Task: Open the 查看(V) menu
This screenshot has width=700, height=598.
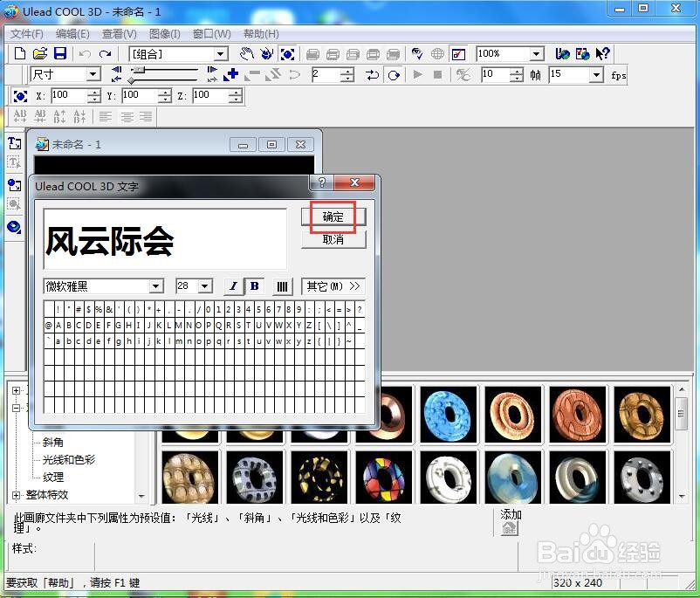Action: click(120, 34)
